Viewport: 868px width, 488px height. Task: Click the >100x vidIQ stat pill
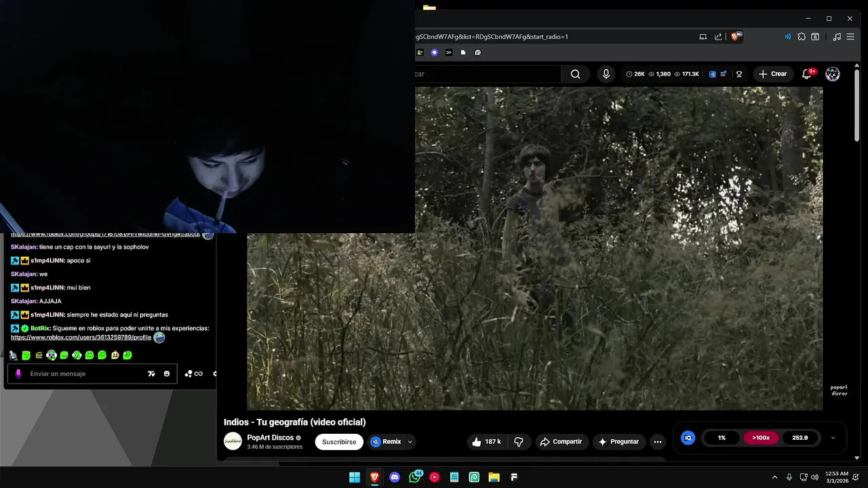pos(761,438)
